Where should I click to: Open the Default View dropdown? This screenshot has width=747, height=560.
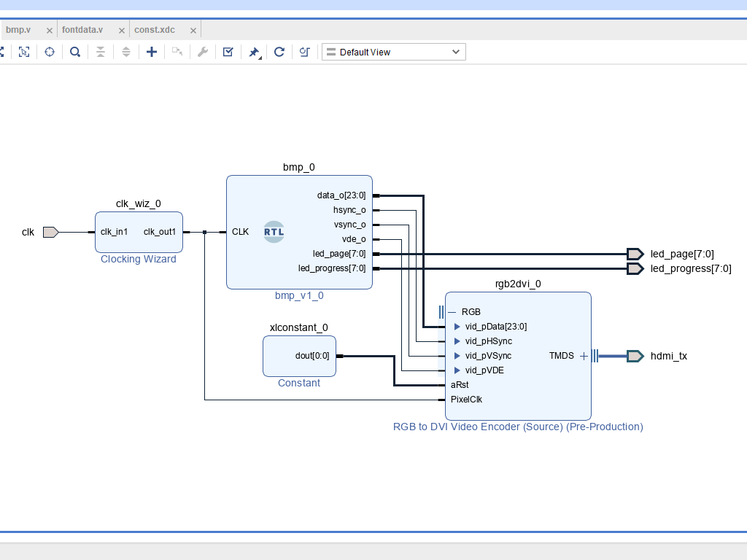point(393,52)
